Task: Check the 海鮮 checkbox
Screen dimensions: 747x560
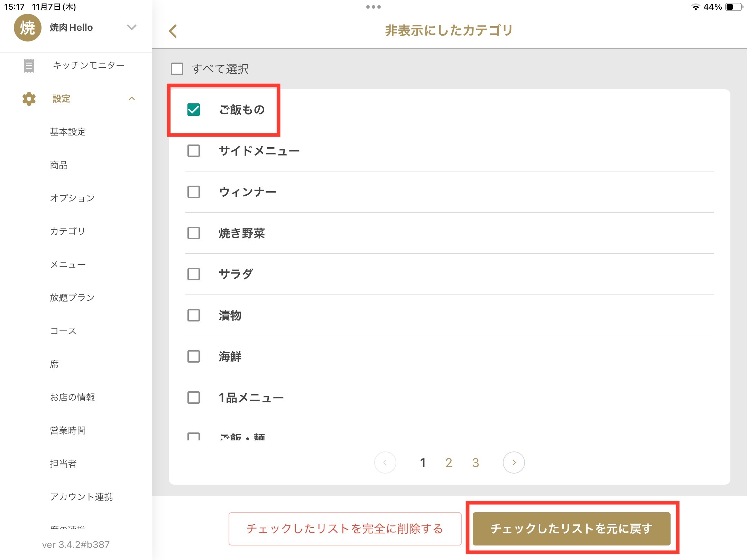Action: (x=194, y=356)
